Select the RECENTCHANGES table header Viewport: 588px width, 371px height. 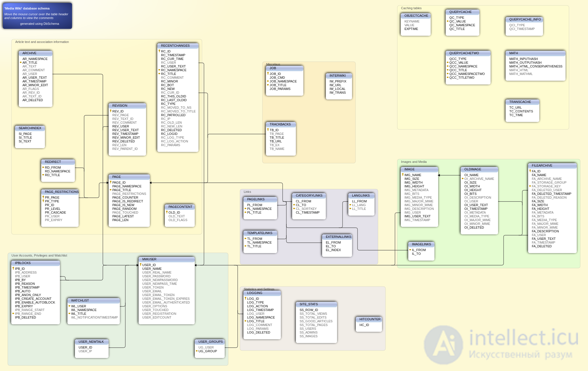(x=178, y=46)
